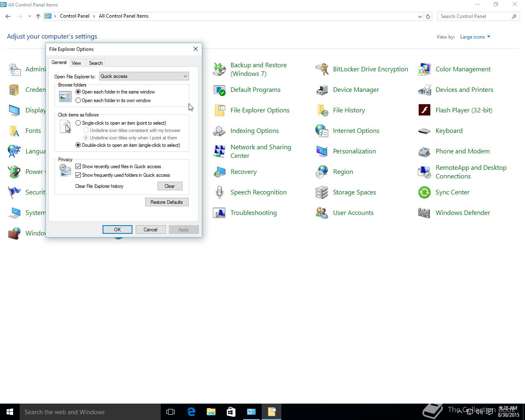Open the Recovery icon
This screenshot has height=420, width=525.
tap(219, 172)
